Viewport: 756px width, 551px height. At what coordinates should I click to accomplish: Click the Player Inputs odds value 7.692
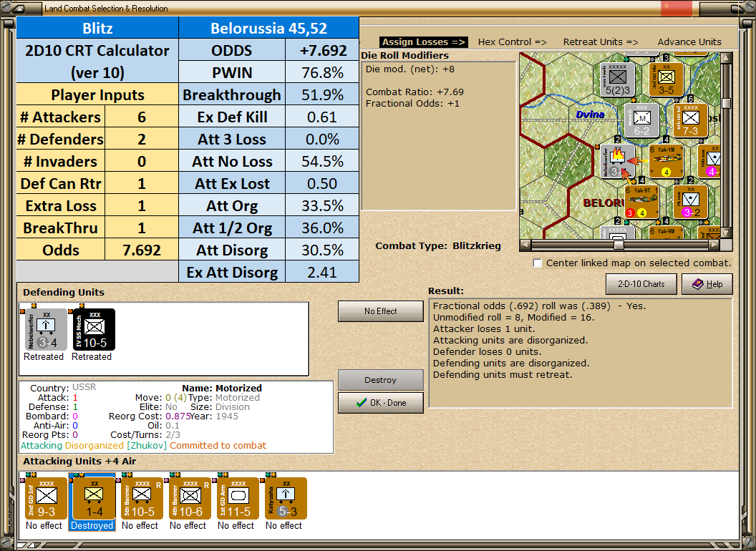pyautogui.click(x=141, y=250)
